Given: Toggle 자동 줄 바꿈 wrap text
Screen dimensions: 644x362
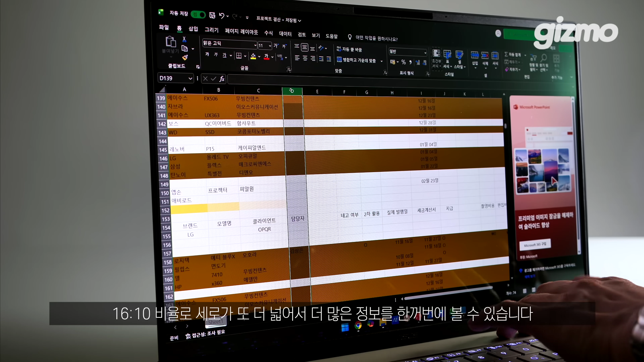Looking at the screenshot, I should click(x=349, y=49).
